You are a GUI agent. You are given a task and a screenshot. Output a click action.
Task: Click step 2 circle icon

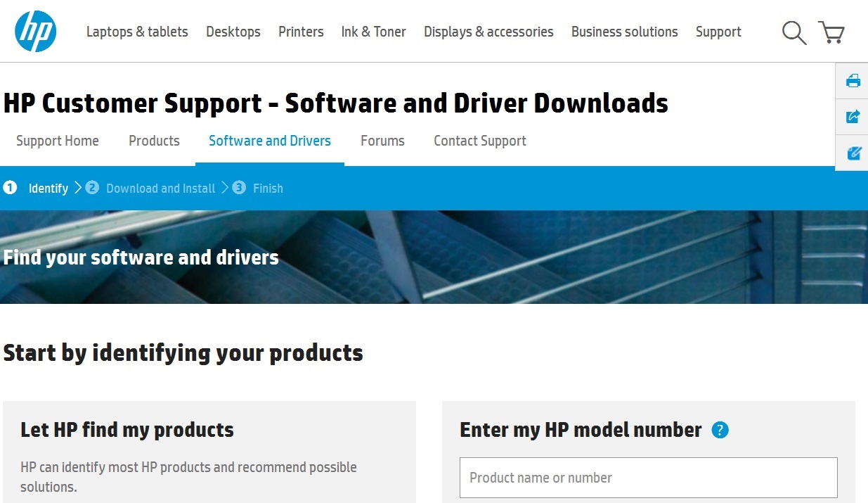click(x=92, y=188)
